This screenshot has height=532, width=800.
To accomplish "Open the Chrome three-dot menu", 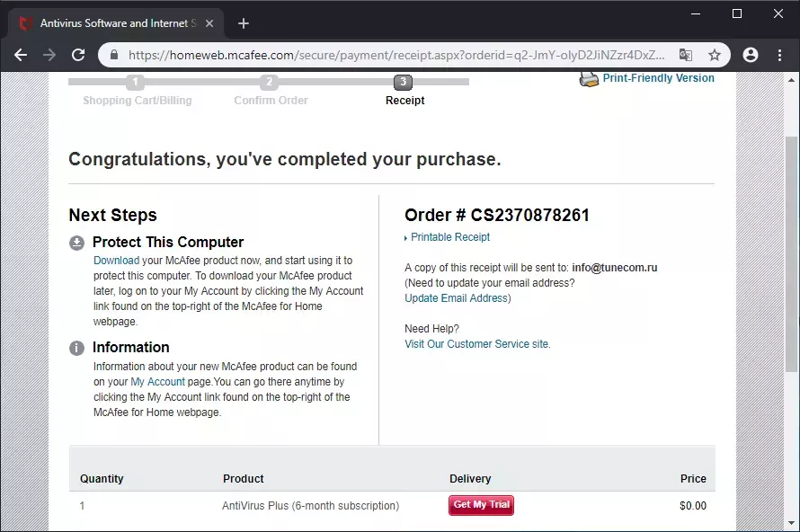I will point(779,55).
